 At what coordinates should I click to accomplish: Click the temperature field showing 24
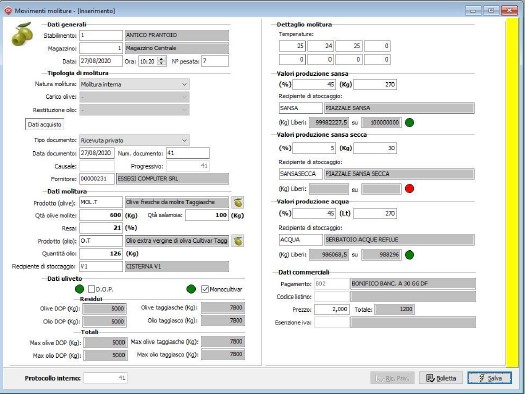click(x=320, y=46)
